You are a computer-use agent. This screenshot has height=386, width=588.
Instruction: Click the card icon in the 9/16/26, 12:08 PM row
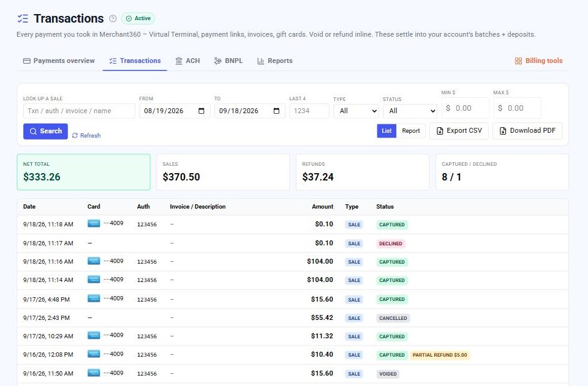(94, 354)
